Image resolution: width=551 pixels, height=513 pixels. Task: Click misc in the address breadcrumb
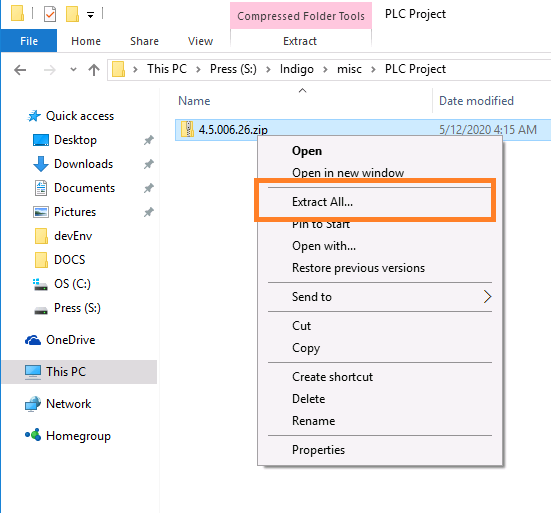[349, 69]
